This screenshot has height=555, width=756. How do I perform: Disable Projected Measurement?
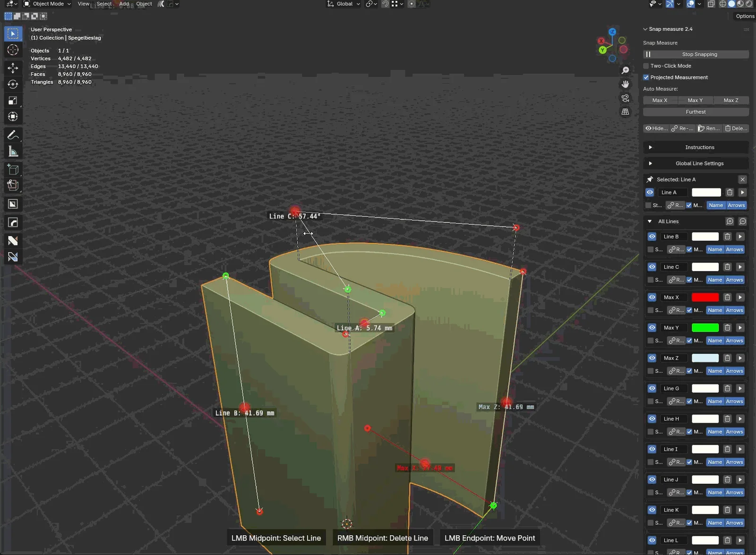pos(646,77)
